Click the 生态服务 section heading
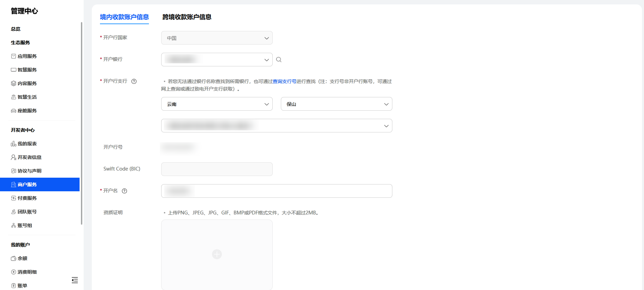644x290 pixels. click(x=20, y=43)
